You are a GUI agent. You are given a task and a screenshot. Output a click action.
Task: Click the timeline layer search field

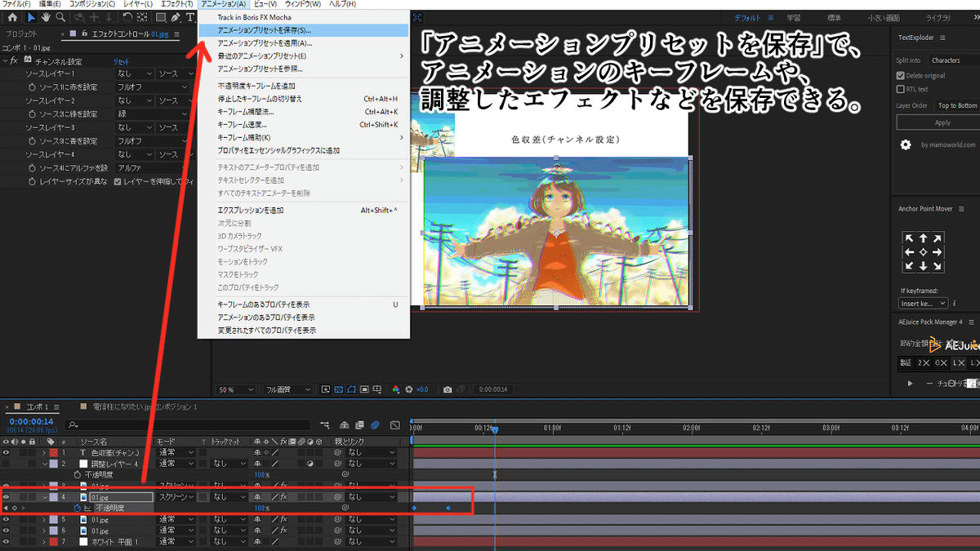[x=188, y=424]
